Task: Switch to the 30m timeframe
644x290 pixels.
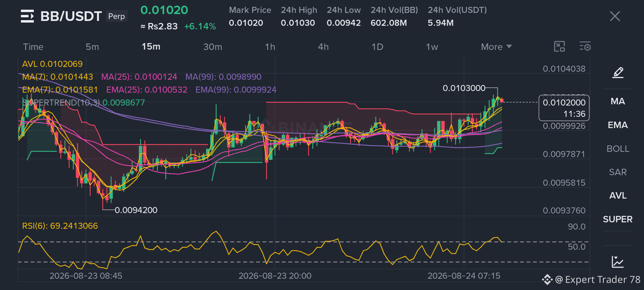Action: (x=213, y=47)
